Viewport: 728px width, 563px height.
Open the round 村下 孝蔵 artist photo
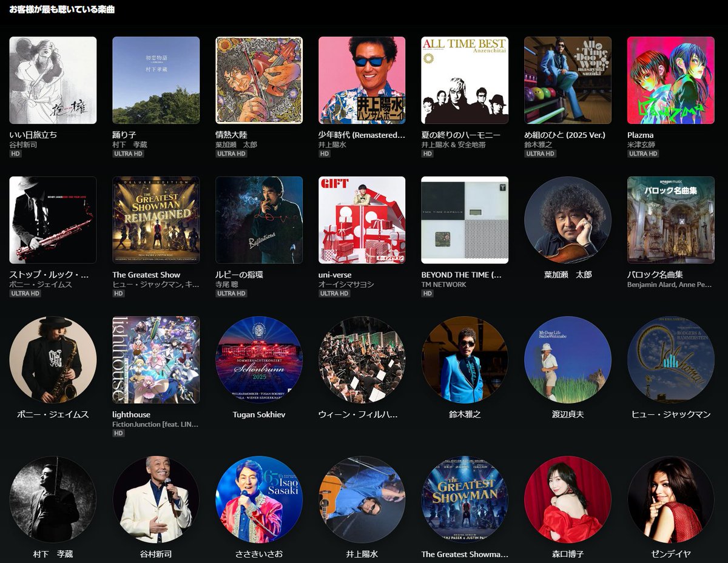[53, 499]
